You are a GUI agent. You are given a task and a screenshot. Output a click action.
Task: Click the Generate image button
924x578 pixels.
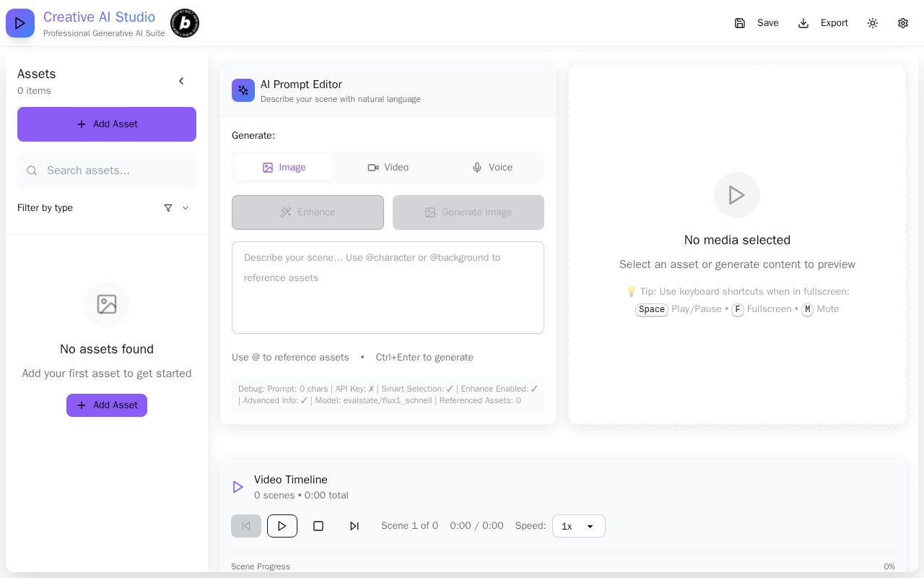click(468, 212)
